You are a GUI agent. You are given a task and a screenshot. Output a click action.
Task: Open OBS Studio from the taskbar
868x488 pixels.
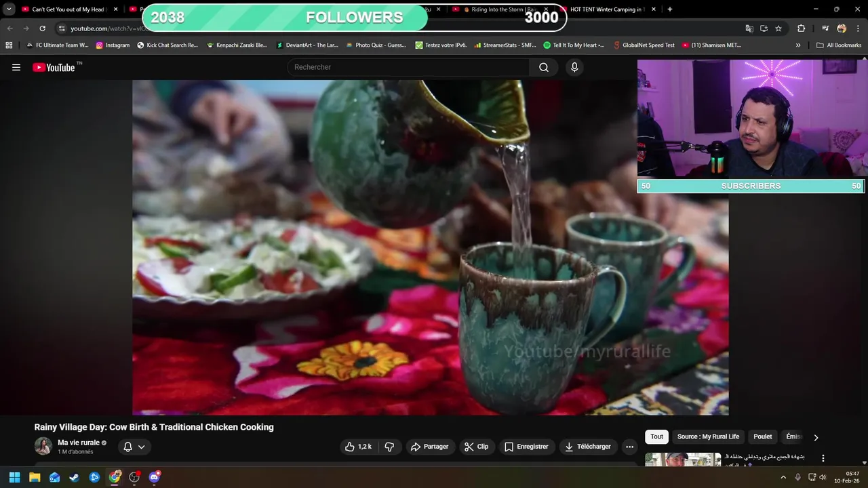[x=134, y=477]
